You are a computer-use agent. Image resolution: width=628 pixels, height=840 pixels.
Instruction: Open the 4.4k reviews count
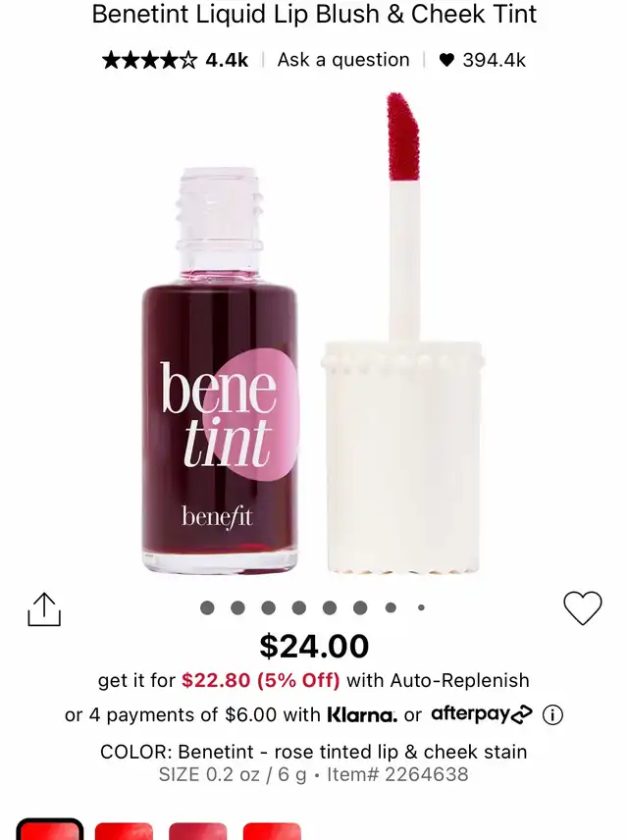coord(228,60)
